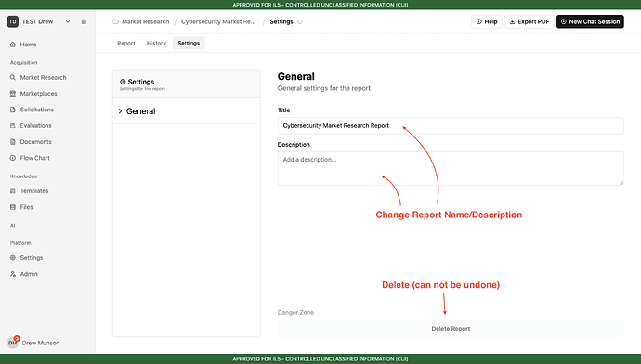Click the Templates icon in sidebar

[x=13, y=190]
